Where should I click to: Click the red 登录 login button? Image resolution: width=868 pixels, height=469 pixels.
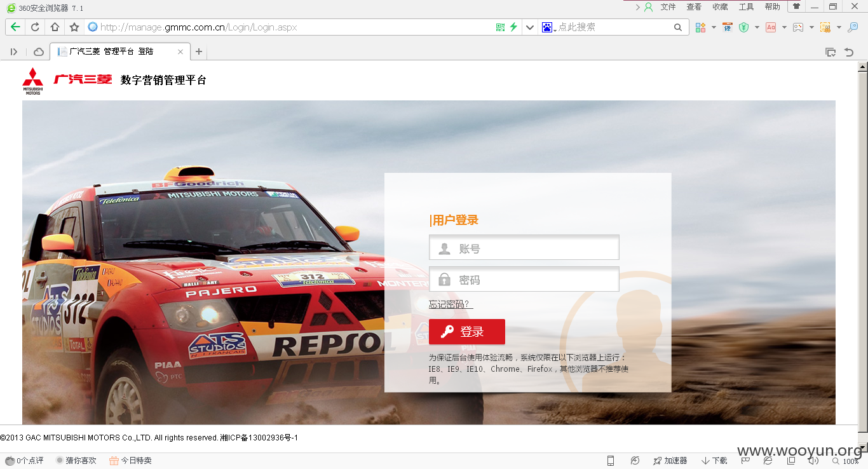[x=467, y=332]
